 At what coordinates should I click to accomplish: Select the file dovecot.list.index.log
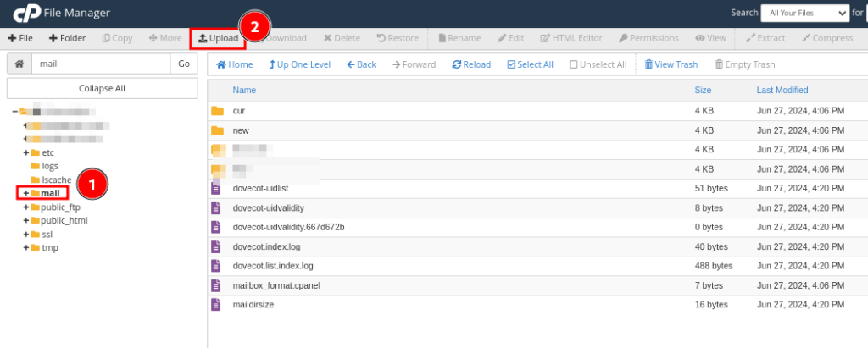tap(273, 266)
